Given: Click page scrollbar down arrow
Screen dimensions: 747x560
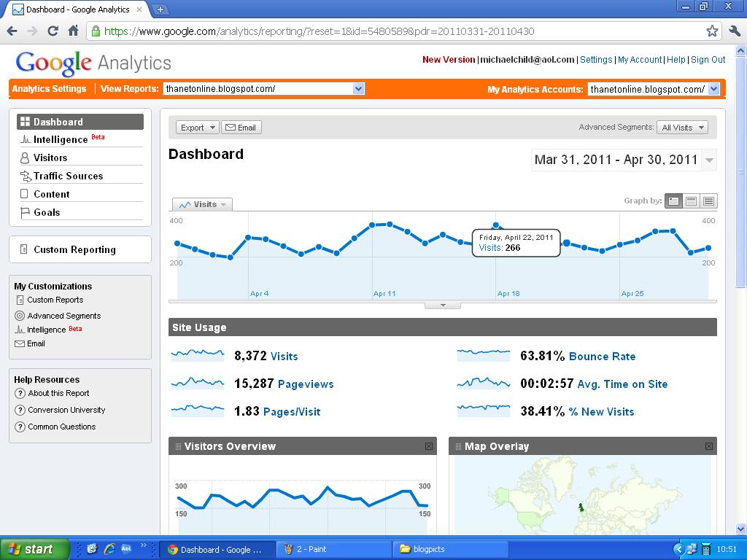Looking at the screenshot, I should point(741,529).
